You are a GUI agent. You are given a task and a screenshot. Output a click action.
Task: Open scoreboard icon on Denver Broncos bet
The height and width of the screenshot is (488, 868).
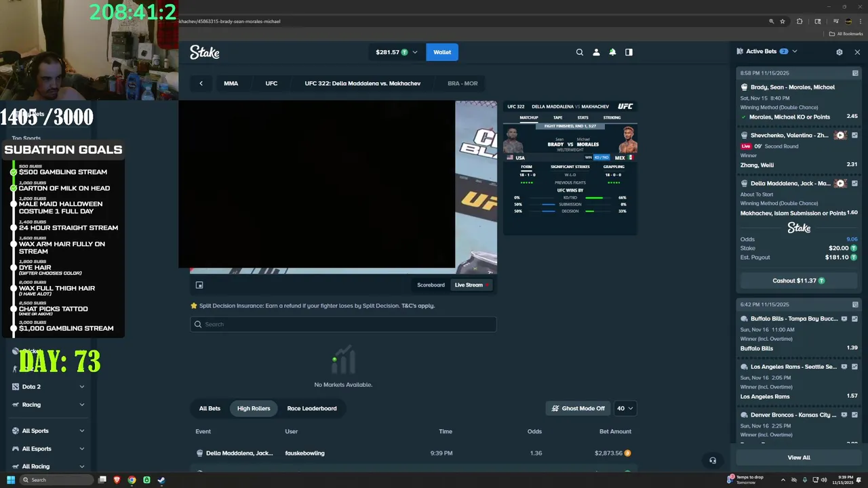tap(844, 415)
